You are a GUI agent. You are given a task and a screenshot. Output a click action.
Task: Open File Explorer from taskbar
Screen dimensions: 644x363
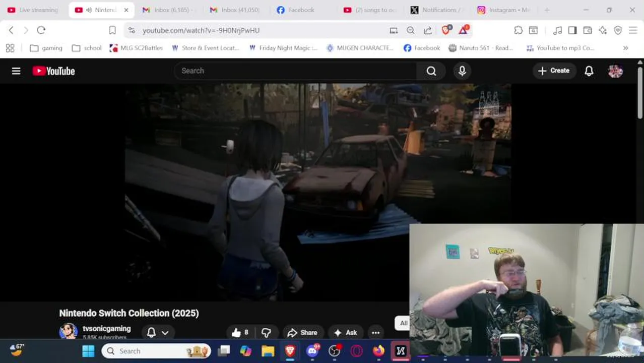pos(268,351)
